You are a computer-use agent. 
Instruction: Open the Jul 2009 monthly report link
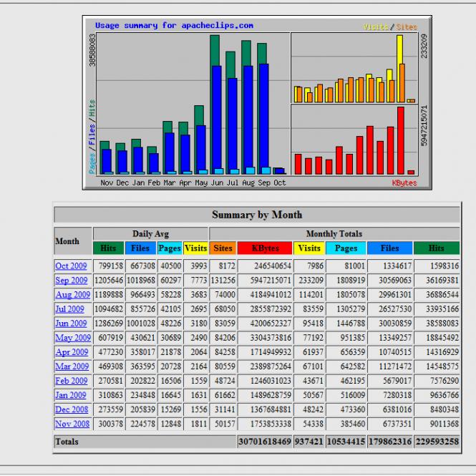(69, 309)
